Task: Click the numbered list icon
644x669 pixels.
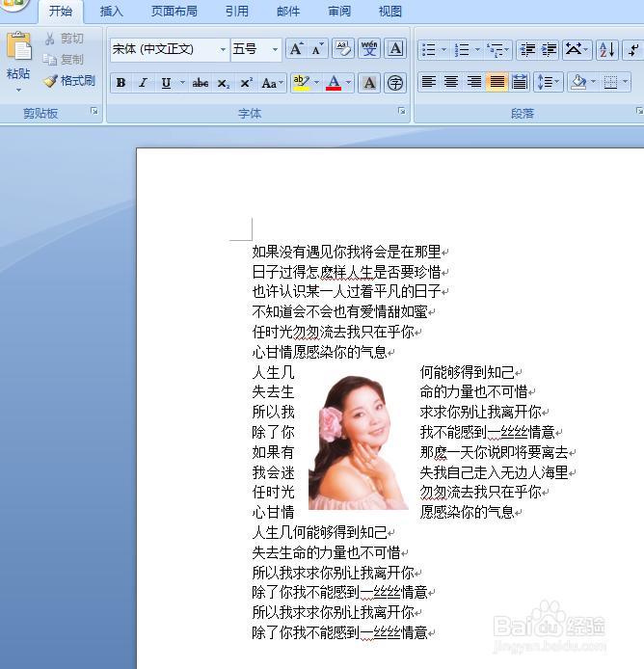Action: tap(462, 50)
